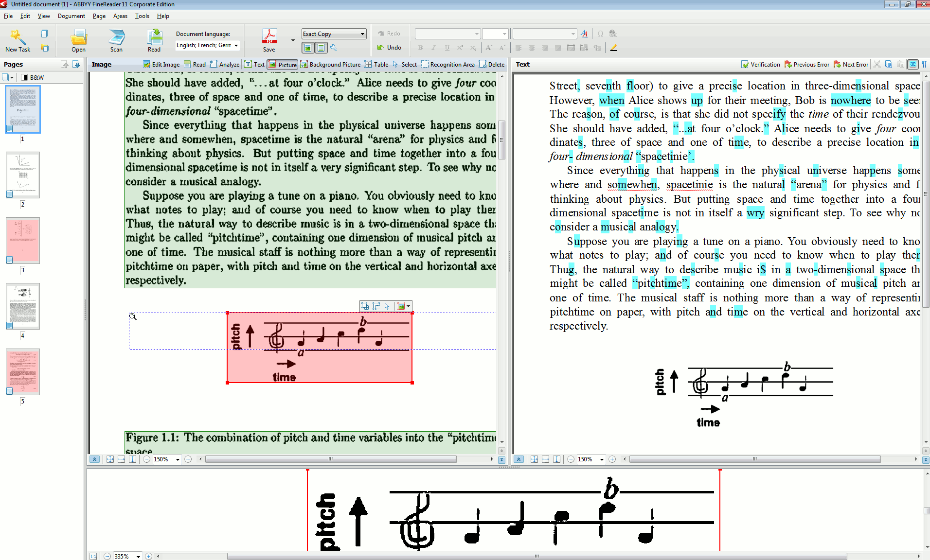The image size is (930, 560).
Task: Open the Areas menu
Action: point(120,16)
